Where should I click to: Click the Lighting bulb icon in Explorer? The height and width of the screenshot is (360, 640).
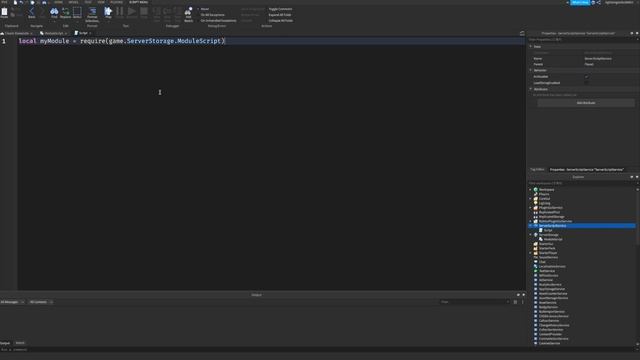[x=536, y=203]
